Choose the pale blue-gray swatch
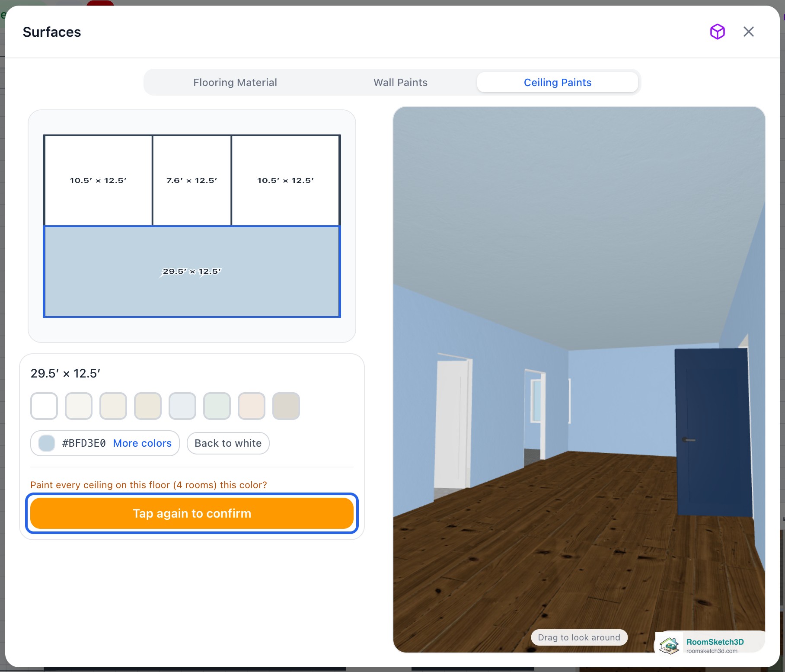Screen dimensions: 785x672 [182, 406]
